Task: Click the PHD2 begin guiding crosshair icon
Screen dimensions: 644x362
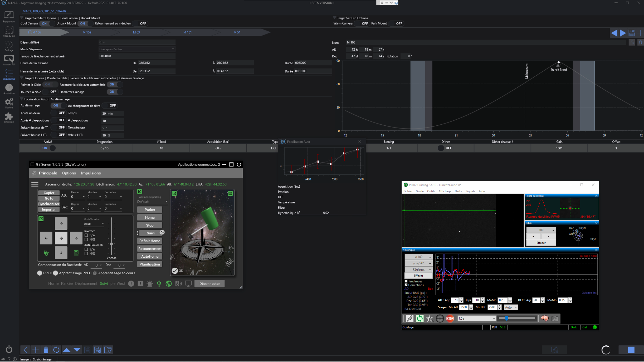Action: tap(440, 319)
